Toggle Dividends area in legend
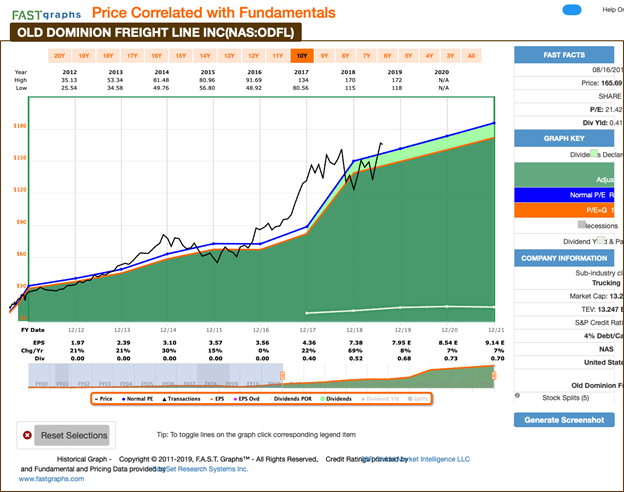Viewport: 624px width, 492px height. 336,398
